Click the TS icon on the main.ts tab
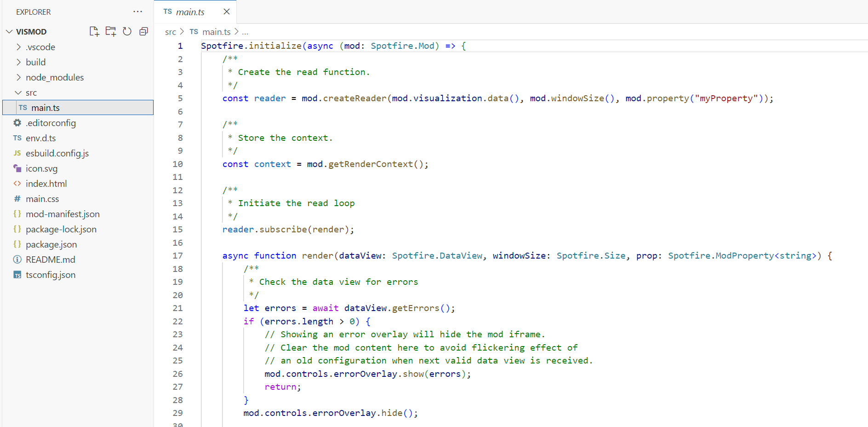The image size is (868, 427). 168,12
